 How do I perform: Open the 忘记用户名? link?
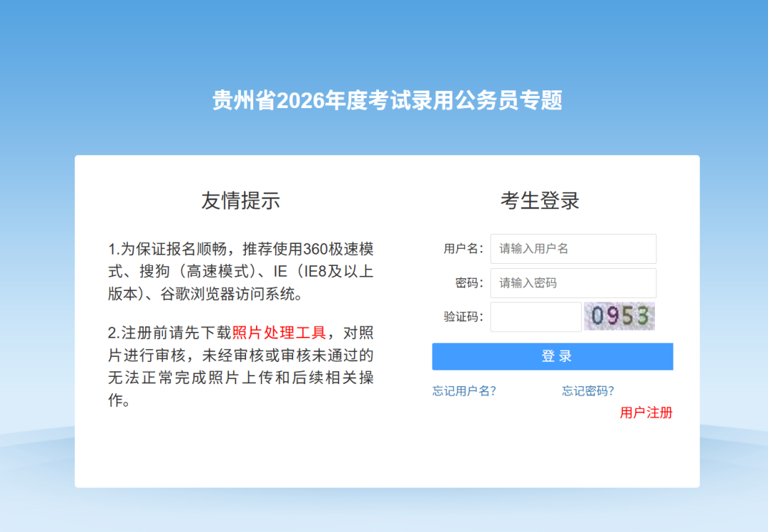point(464,390)
